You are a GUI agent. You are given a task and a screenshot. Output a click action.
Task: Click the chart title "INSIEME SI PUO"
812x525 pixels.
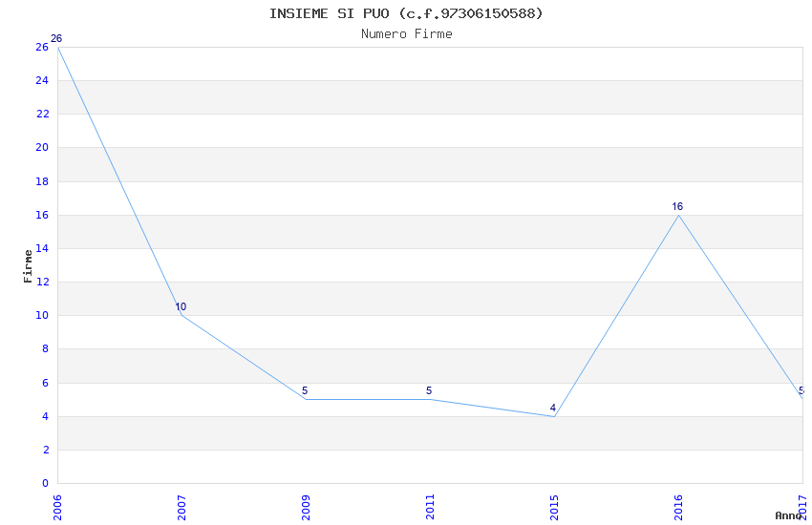406,13
